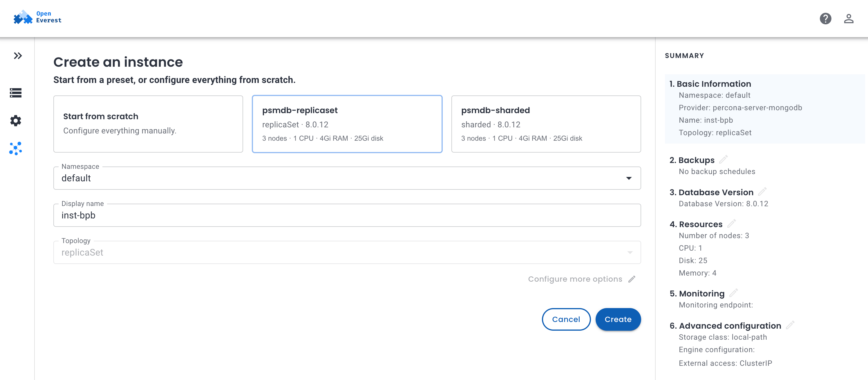Click 'Disk: 25' in Resources summary

tap(693, 260)
